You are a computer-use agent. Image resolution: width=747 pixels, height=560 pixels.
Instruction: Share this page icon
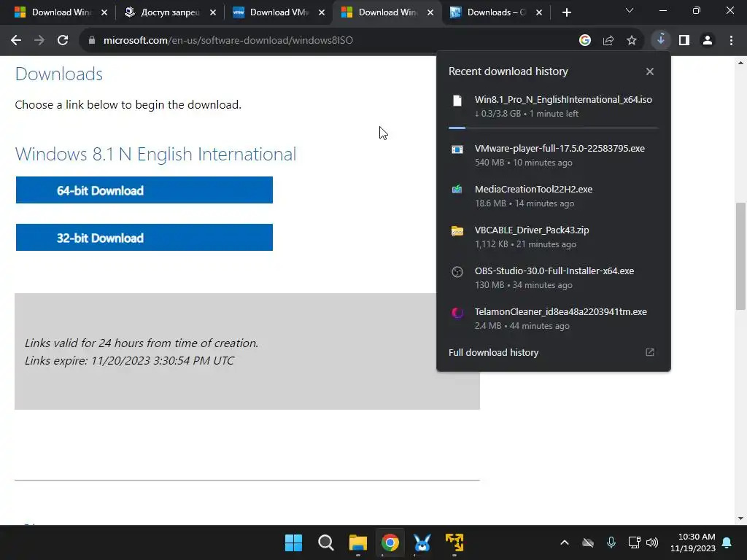click(x=608, y=41)
